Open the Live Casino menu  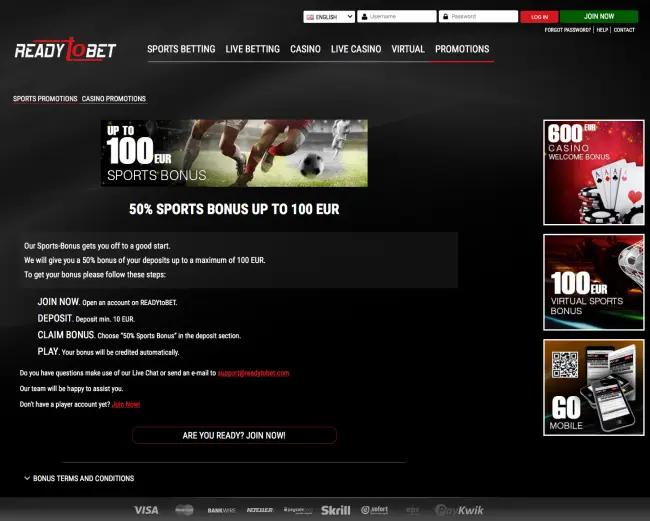coord(356,49)
